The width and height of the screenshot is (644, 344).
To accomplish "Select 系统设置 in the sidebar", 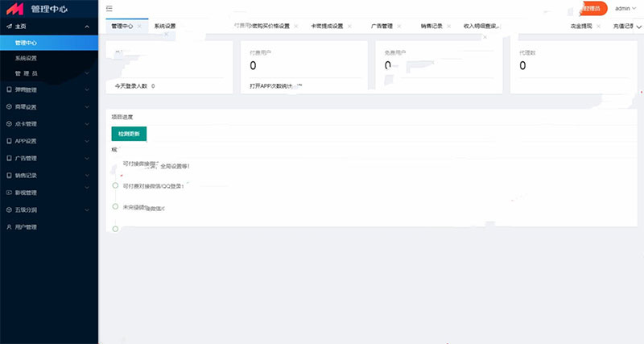I will pyautogui.click(x=26, y=58).
